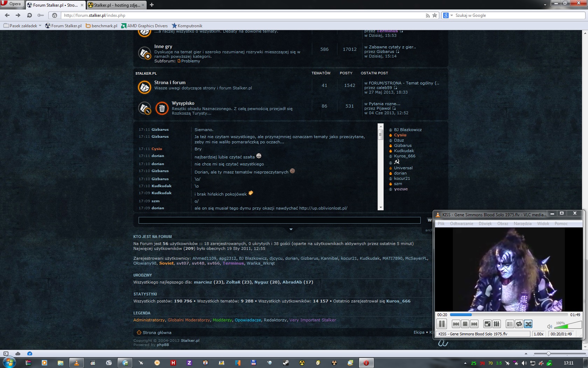Toggle VLC remaining time display 01:49

coord(575,315)
